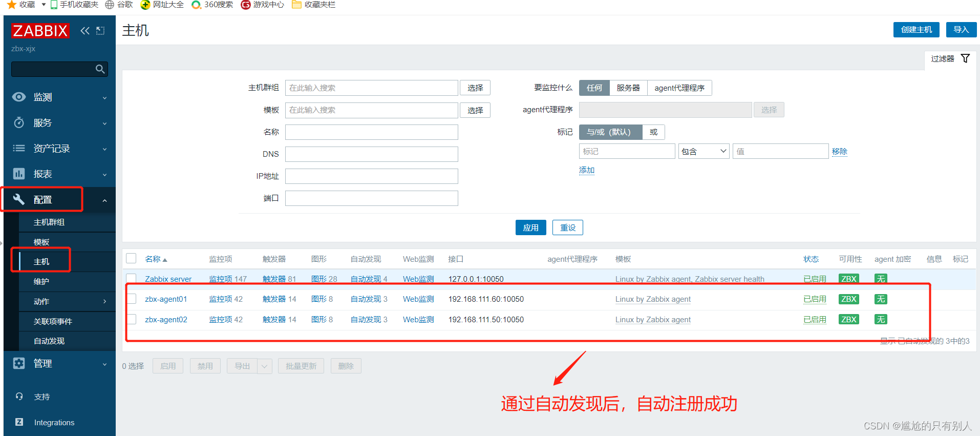Click the 创建主机 button
The width and height of the screenshot is (980, 436).
917,30
